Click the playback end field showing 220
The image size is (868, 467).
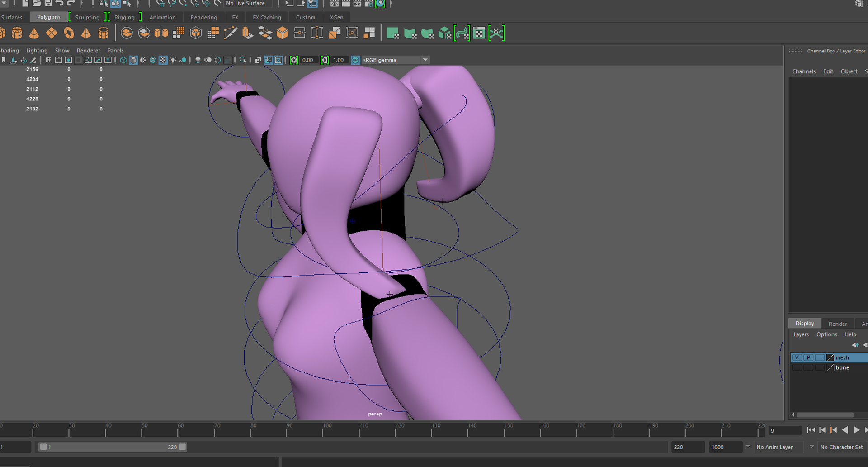[x=688, y=447]
